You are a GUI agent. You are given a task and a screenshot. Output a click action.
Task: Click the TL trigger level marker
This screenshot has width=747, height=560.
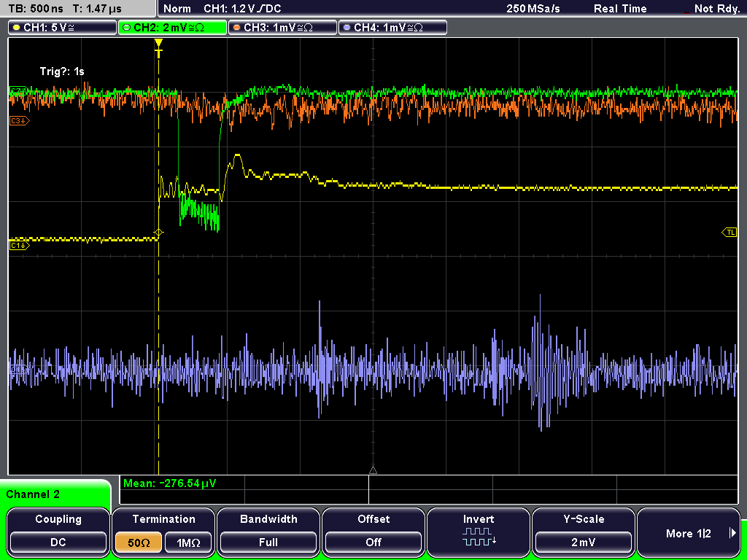coord(729,233)
